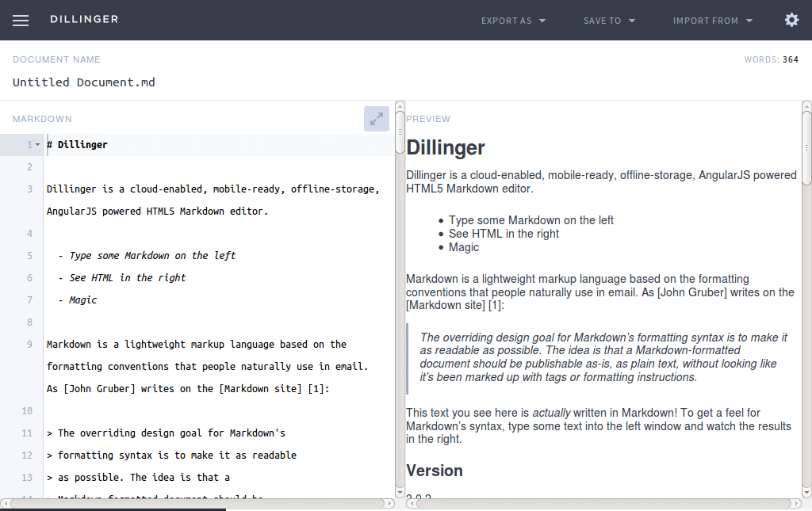
Task: Click the '# Dillinger' heading line in editor
Action: 77,145
